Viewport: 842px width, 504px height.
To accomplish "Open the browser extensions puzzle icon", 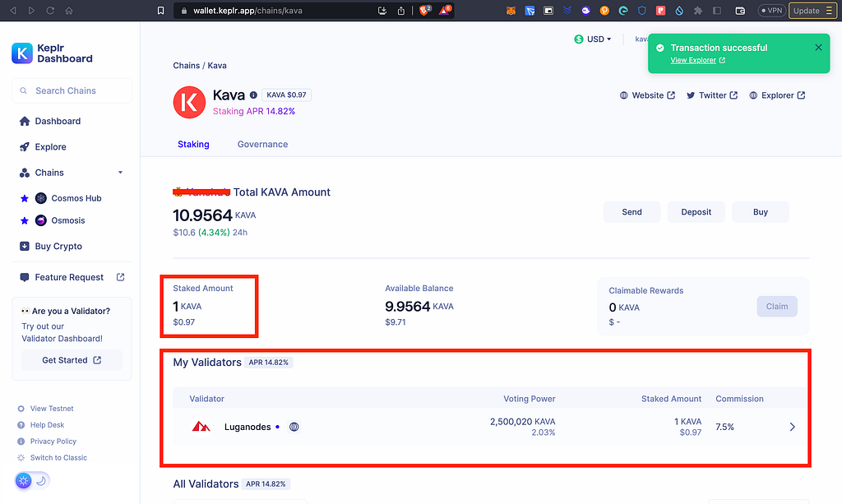I will pyautogui.click(x=698, y=11).
